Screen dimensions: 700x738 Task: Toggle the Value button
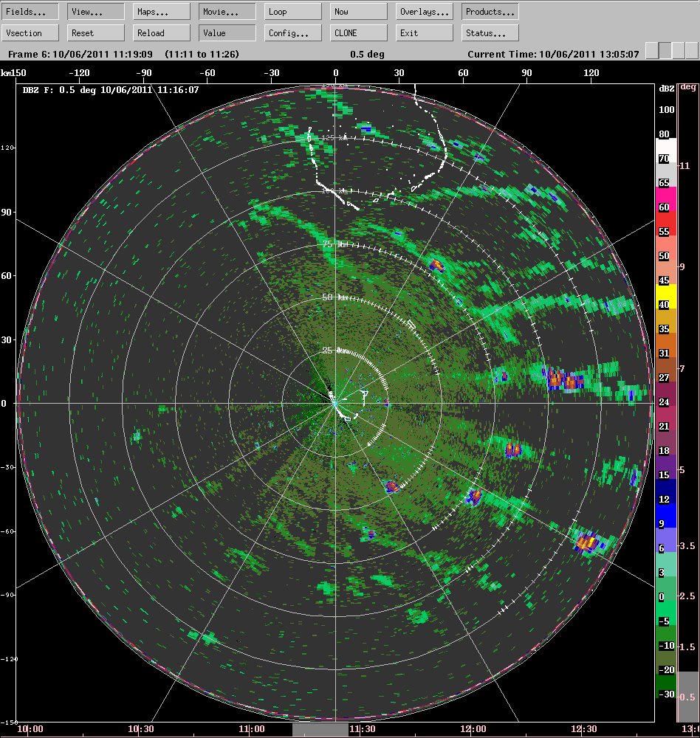(227, 33)
